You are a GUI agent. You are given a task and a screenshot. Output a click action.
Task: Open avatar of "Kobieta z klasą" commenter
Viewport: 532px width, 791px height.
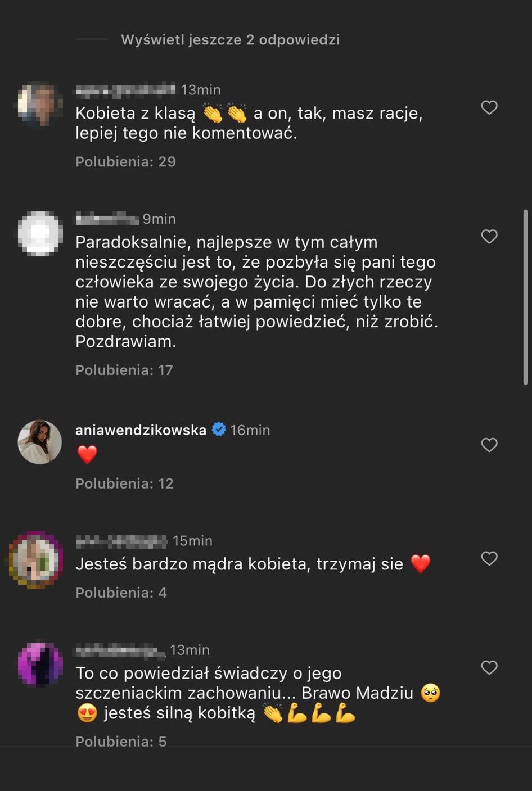click(39, 104)
